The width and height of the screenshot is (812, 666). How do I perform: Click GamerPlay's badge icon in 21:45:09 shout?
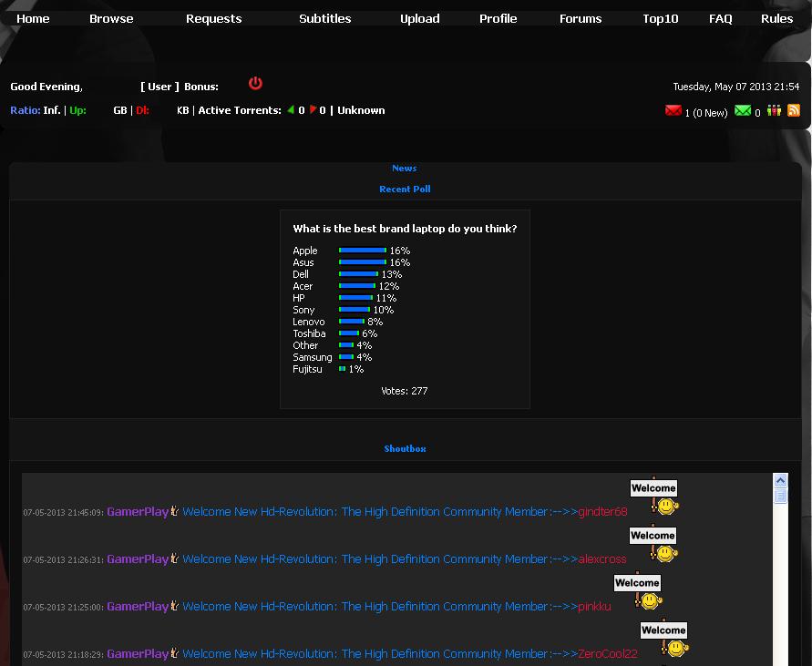click(174, 510)
